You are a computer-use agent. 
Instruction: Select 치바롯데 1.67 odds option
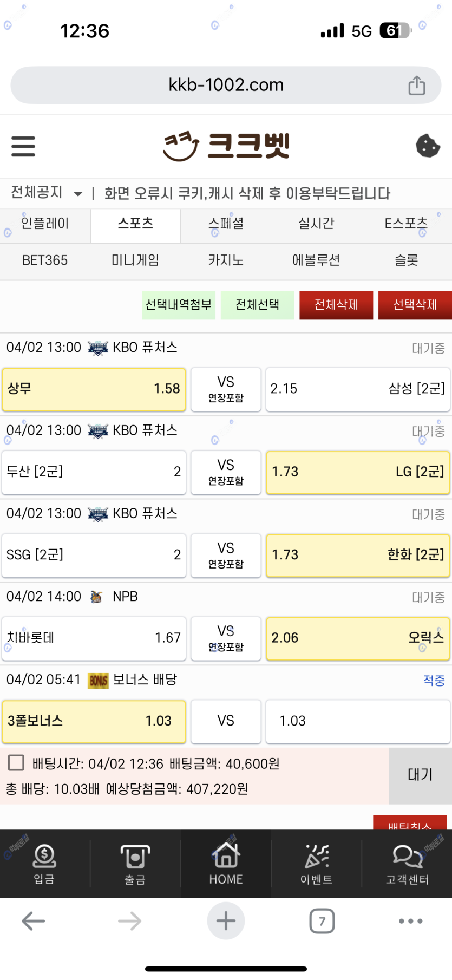click(94, 638)
